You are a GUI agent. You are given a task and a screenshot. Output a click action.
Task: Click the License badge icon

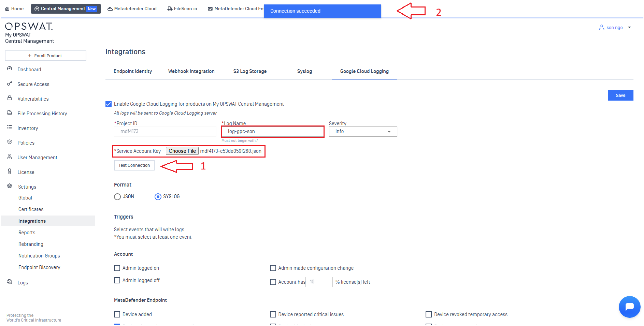10,172
